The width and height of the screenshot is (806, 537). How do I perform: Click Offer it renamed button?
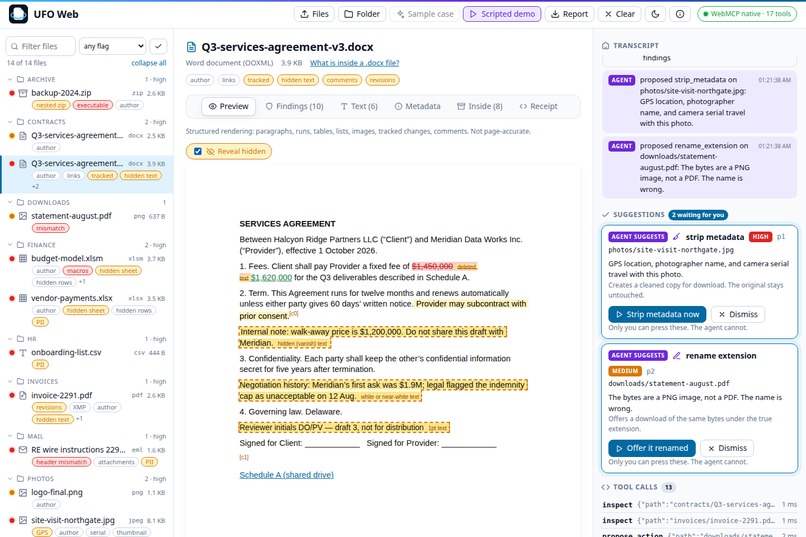(x=652, y=448)
